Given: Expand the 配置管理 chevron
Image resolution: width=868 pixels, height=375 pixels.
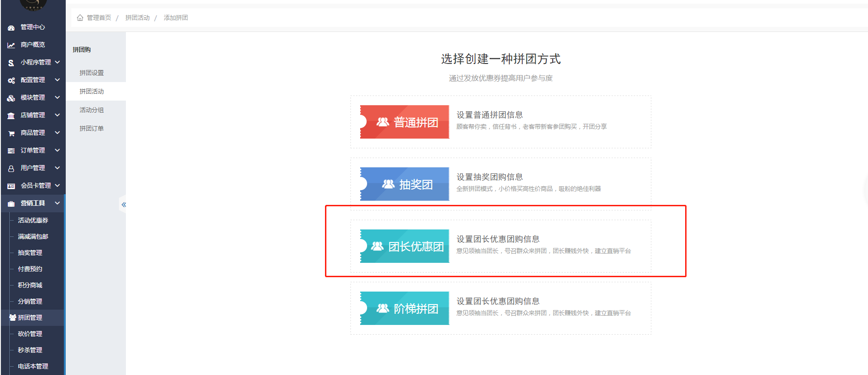Looking at the screenshot, I should (x=57, y=80).
